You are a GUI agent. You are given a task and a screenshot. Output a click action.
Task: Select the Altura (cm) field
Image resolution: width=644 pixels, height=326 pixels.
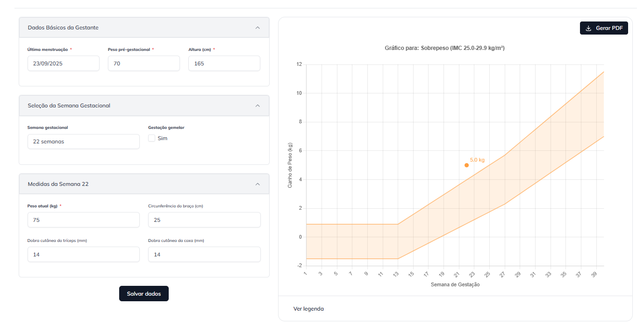tap(224, 64)
